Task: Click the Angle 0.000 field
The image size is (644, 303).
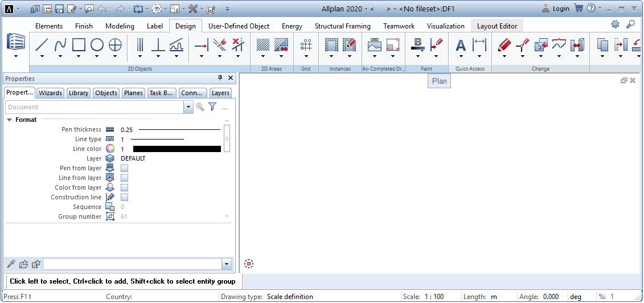Action: click(x=551, y=296)
